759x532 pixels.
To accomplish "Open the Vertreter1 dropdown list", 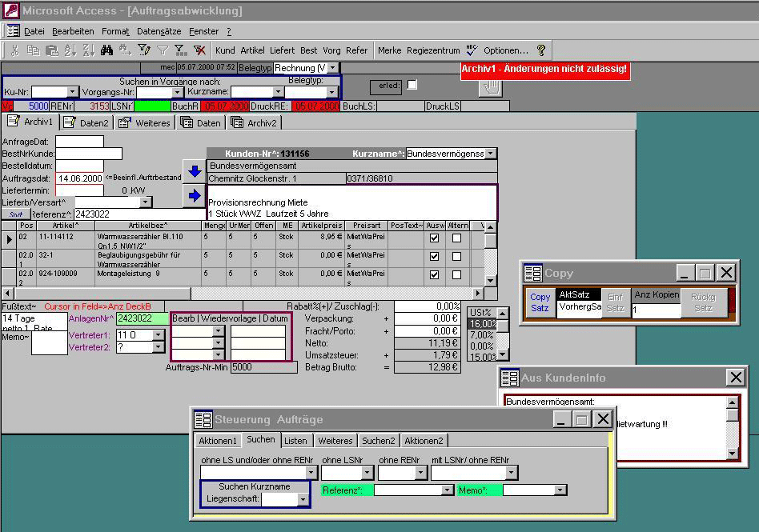I will (158, 335).
